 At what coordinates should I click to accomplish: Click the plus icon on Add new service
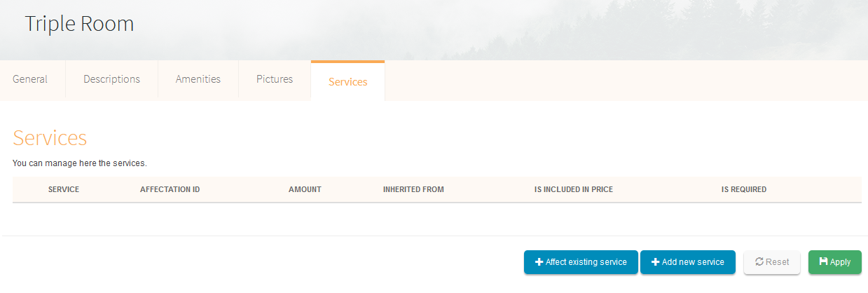(655, 262)
